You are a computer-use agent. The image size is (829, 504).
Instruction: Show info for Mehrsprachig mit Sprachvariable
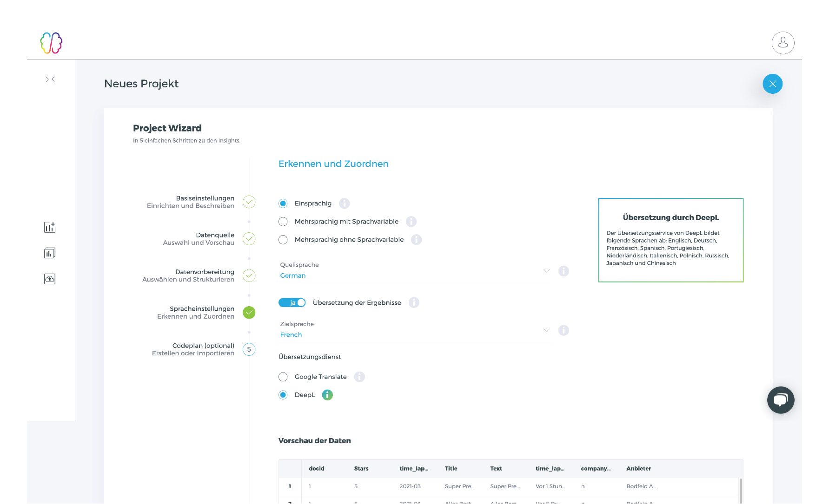coord(411,222)
